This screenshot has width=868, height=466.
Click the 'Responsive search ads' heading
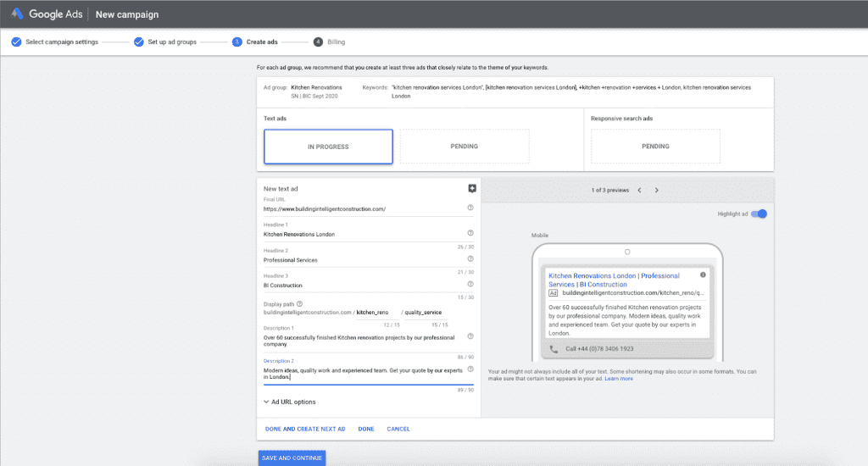(x=621, y=119)
